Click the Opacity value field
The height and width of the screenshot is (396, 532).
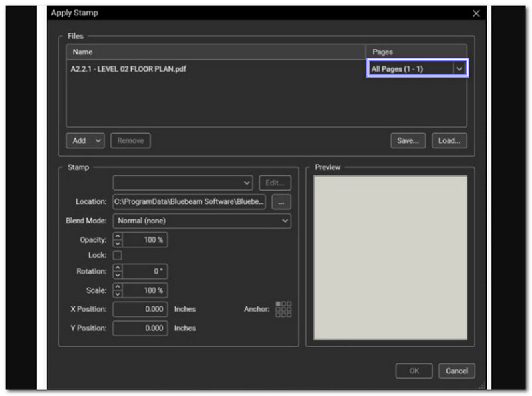pos(145,240)
